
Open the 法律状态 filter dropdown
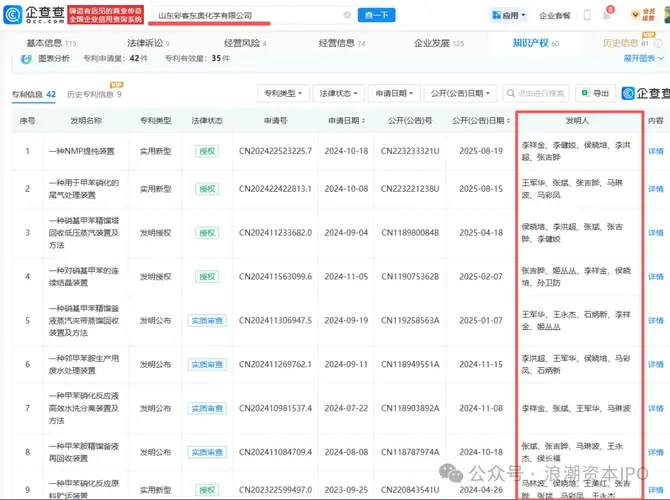[x=338, y=93]
